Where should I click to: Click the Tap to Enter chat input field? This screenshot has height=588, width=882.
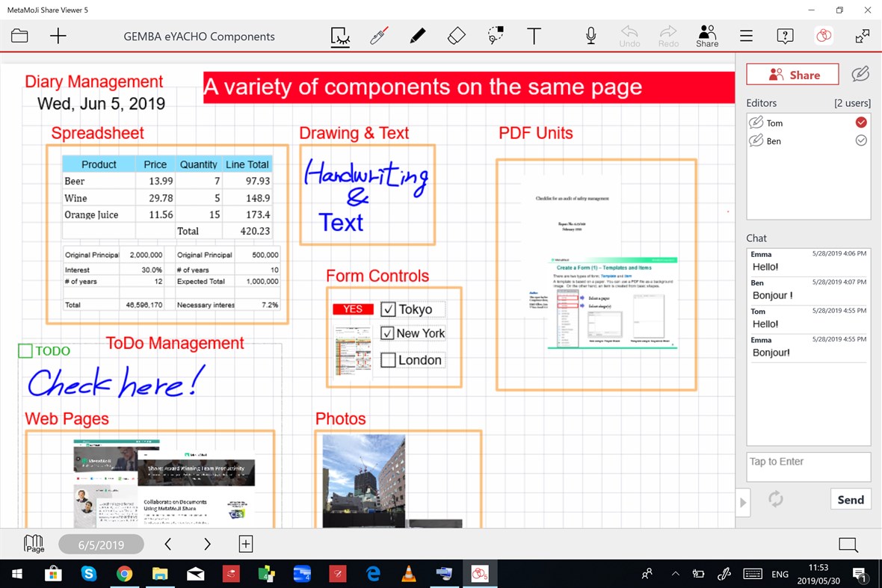coord(808,466)
